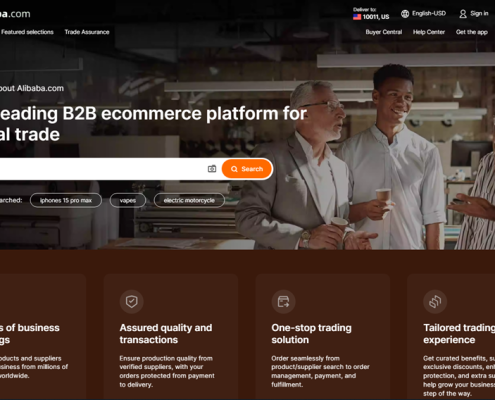The width and height of the screenshot is (495, 400).
Task: Click the "Order seamlessly from" description text
Action: [320, 371]
